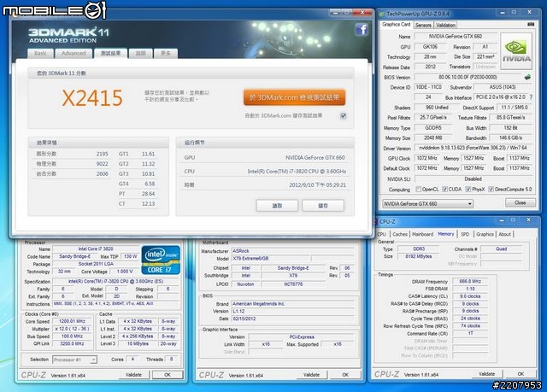Image resolution: width=547 pixels, height=392 pixels.
Task: Click the save button in 3DMark run details
Action: tap(323, 206)
